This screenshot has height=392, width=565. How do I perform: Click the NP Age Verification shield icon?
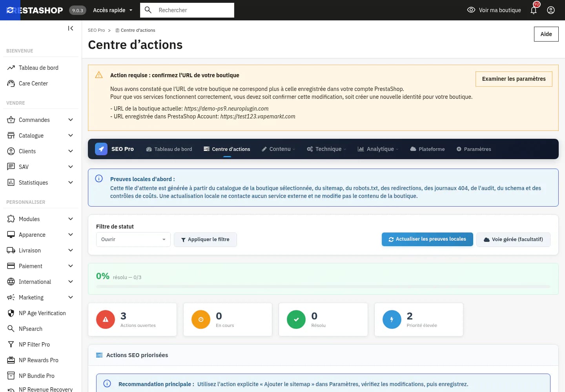11,313
